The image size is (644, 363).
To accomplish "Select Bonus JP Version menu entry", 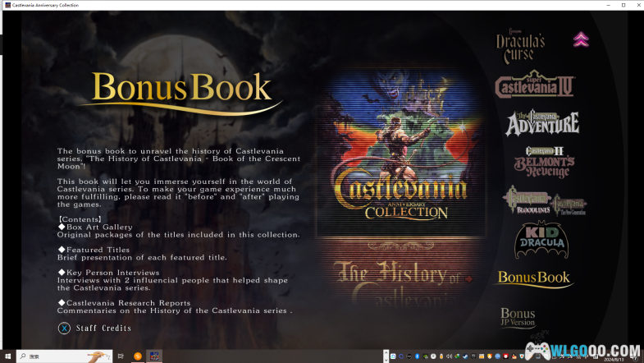I will point(518,317).
